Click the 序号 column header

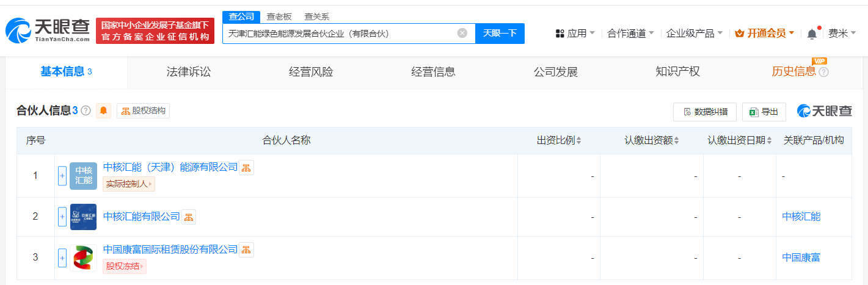click(x=35, y=140)
